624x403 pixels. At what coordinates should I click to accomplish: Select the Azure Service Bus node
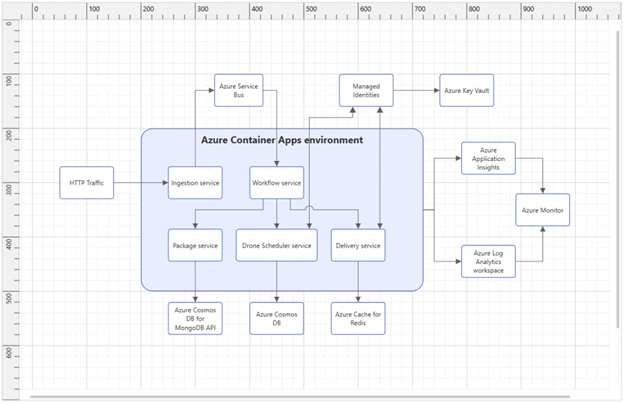pyautogui.click(x=232, y=90)
